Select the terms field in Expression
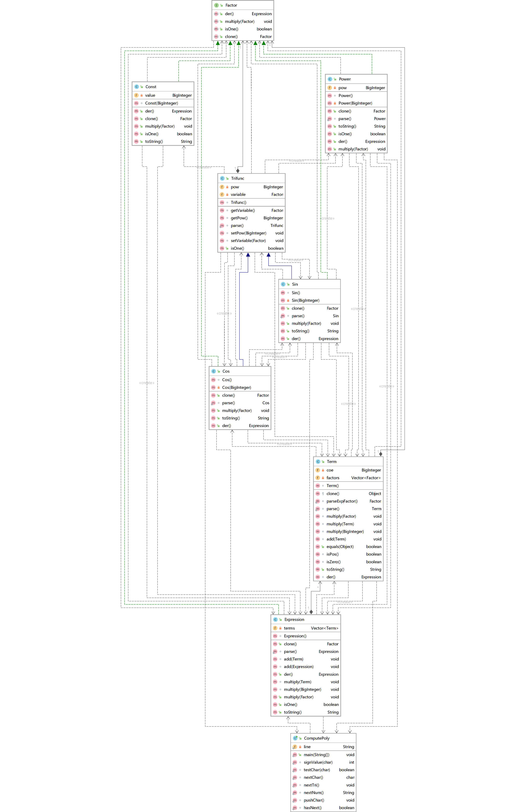The width and height of the screenshot is (526, 812). [x=289, y=628]
